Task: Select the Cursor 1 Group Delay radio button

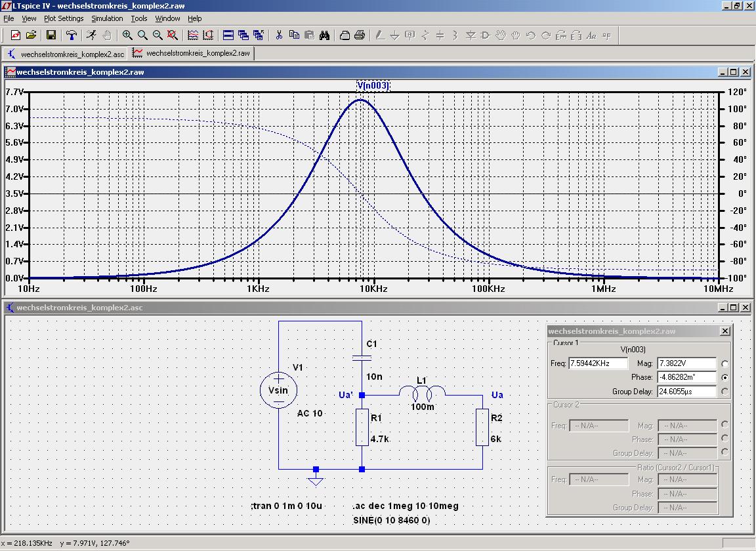Action: click(724, 392)
